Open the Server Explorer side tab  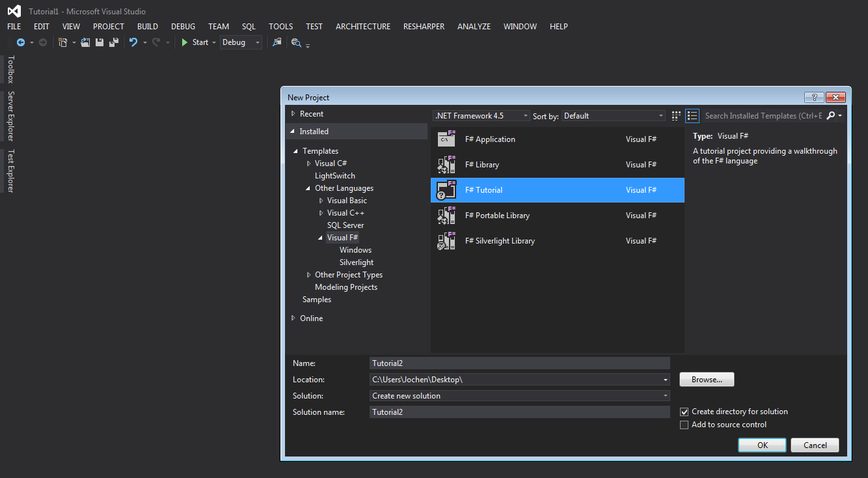[10, 116]
